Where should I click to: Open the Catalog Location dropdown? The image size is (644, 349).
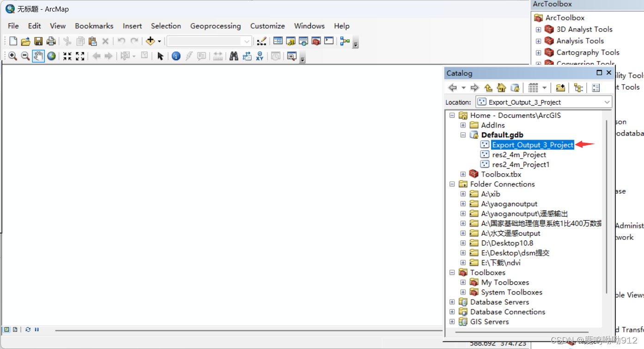[607, 102]
